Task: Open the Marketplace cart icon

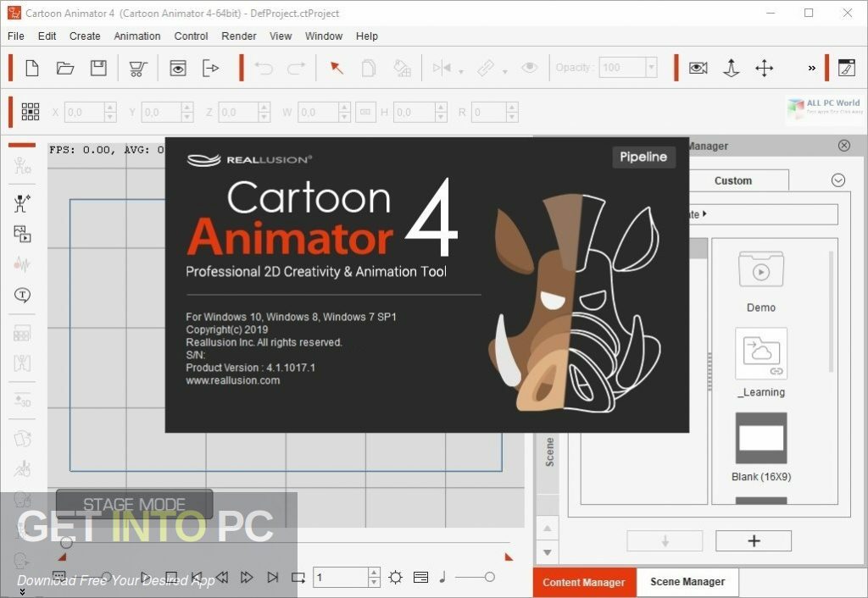Action: tap(137, 69)
